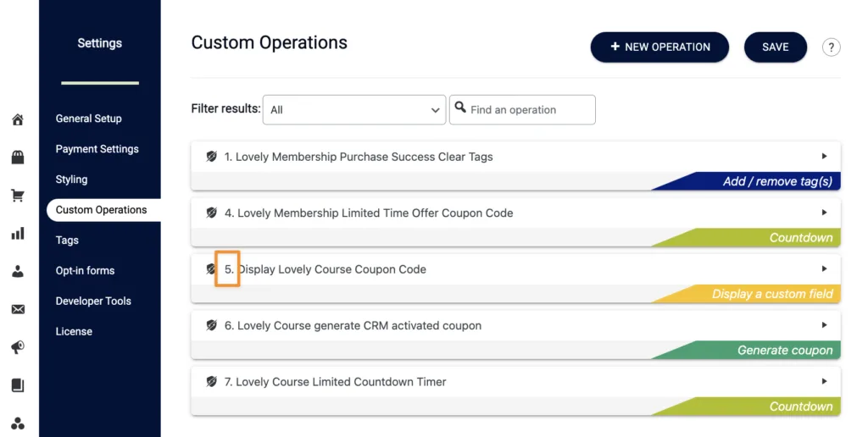Image resolution: width=868 pixels, height=437 pixels.
Task: Click title Display Lovely Course Coupon Code
Action: click(325, 269)
